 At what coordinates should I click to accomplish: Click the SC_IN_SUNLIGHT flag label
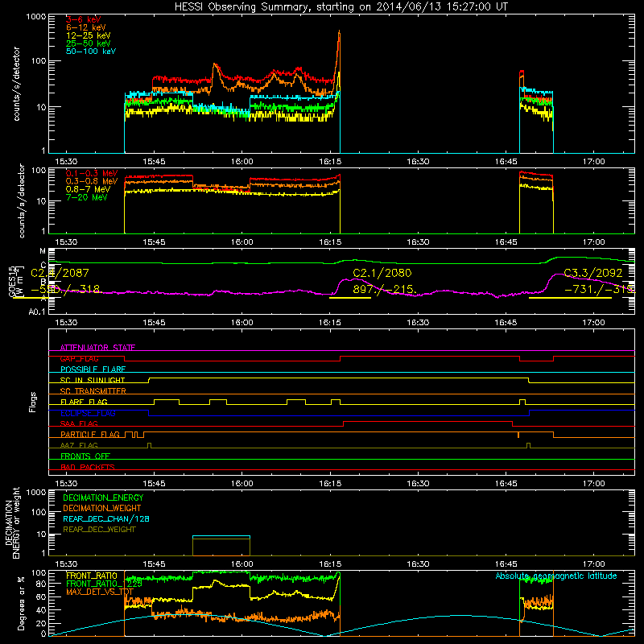pyautogui.click(x=93, y=380)
